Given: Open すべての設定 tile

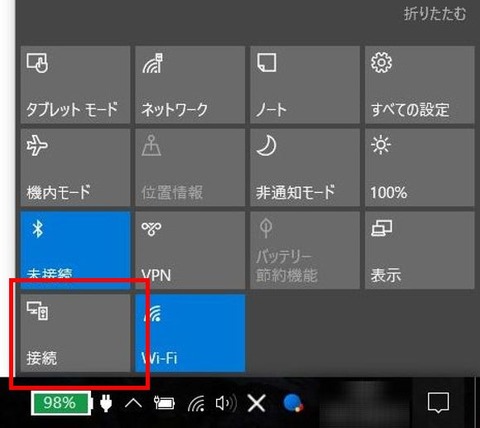Looking at the screenshot, I should (x=420, y=85).
